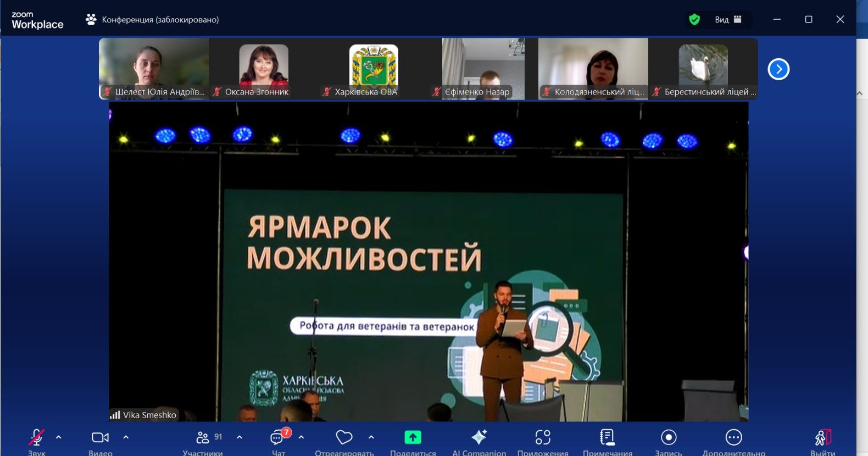Open reactions with Отреагировать heart icon
This screenshot has width=868, height=456.
[344, 437]
